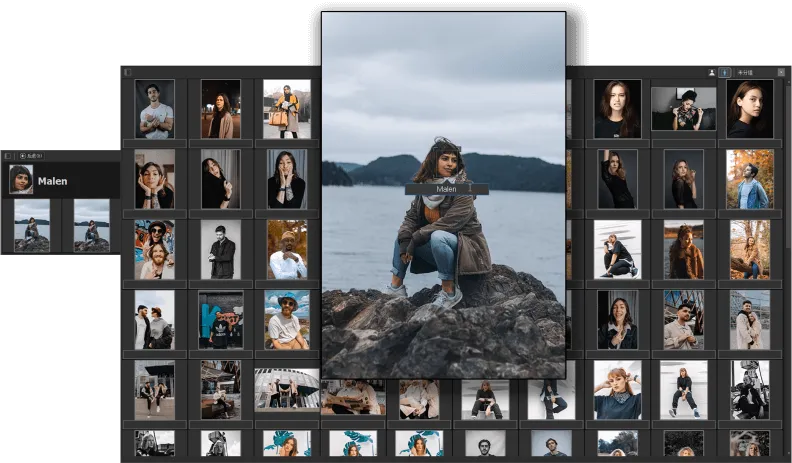Select man wearing blue bucket hat
The image size is (792, 463).
point(287,320)
